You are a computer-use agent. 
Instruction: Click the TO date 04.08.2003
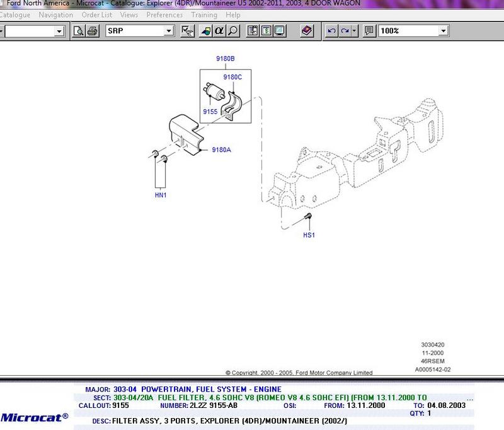point(446,405)
